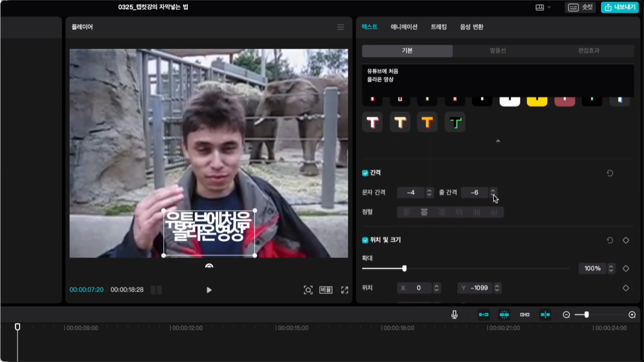
Task: Click the 내보내기 export button
Action: tap(619, 7)
